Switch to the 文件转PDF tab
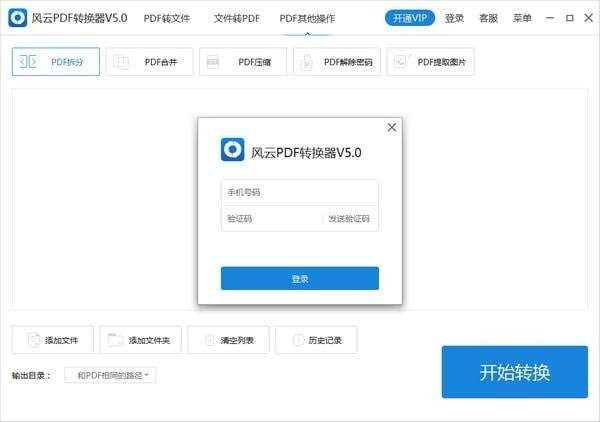 (236, 18)
